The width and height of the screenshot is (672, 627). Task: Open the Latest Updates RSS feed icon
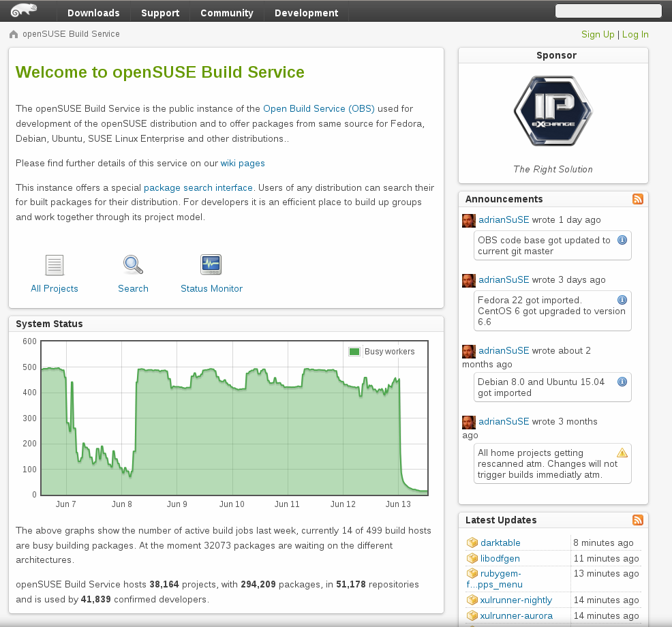point(638,520)
